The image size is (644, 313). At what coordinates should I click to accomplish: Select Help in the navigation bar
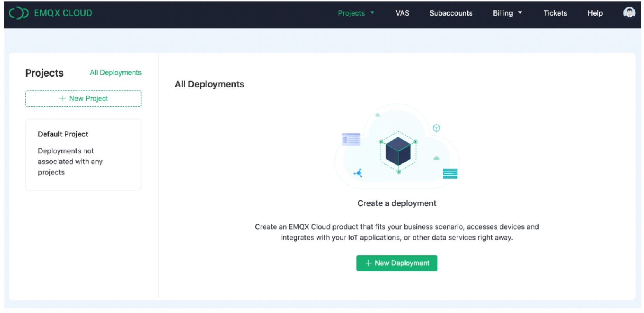pos(595,13)
